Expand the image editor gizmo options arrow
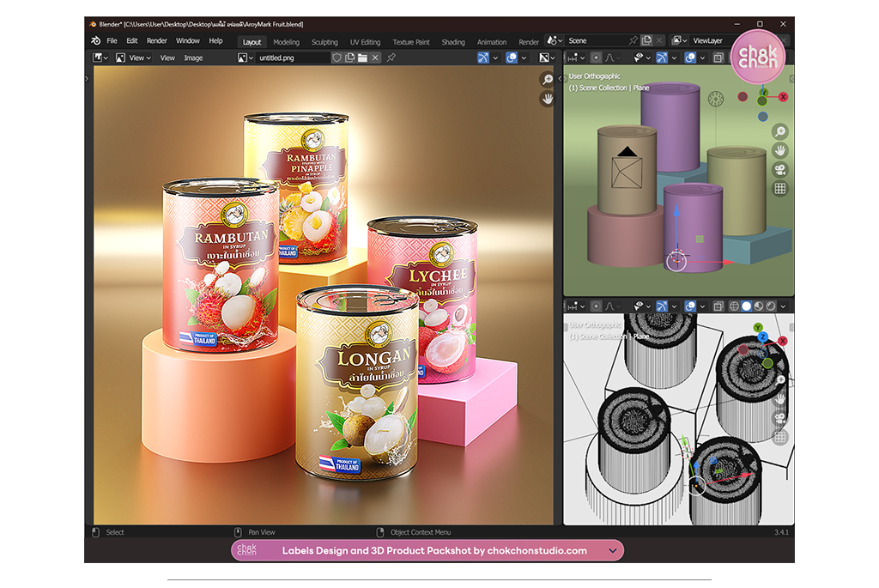 pos(495,58)
